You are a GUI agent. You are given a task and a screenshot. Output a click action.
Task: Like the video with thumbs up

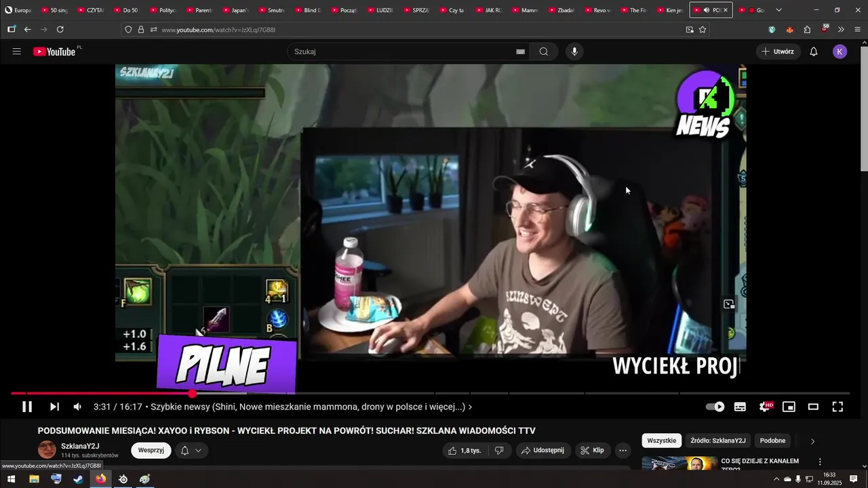pos(465,450)
